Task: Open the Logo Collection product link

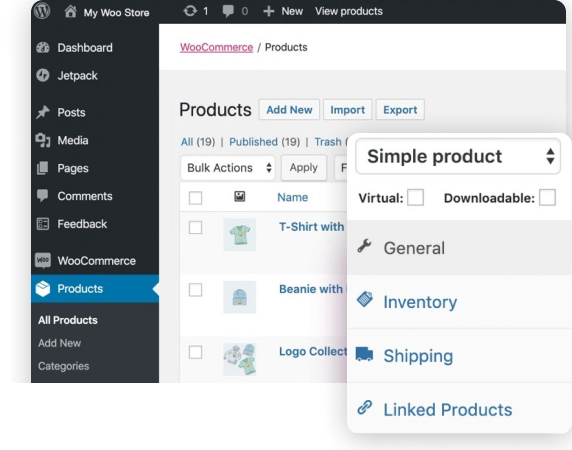Action: pos(313,352)
